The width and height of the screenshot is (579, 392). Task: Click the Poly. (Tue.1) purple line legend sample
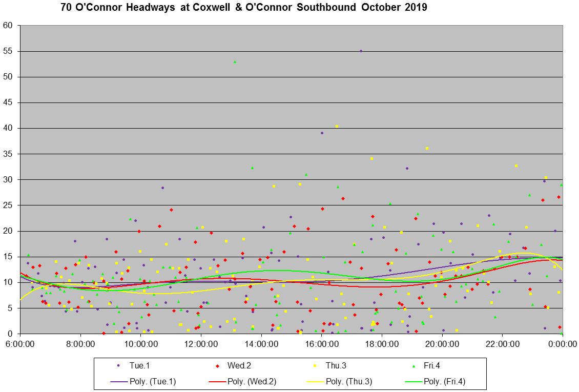pyautogui.click(x=118, y=381)
